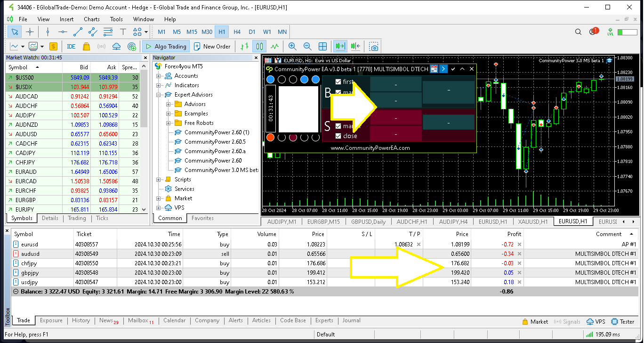The height and width of the screenshot is (343, 644).
Task: Close the gbpjpy position with its X
Action: [x=519, y=273]
